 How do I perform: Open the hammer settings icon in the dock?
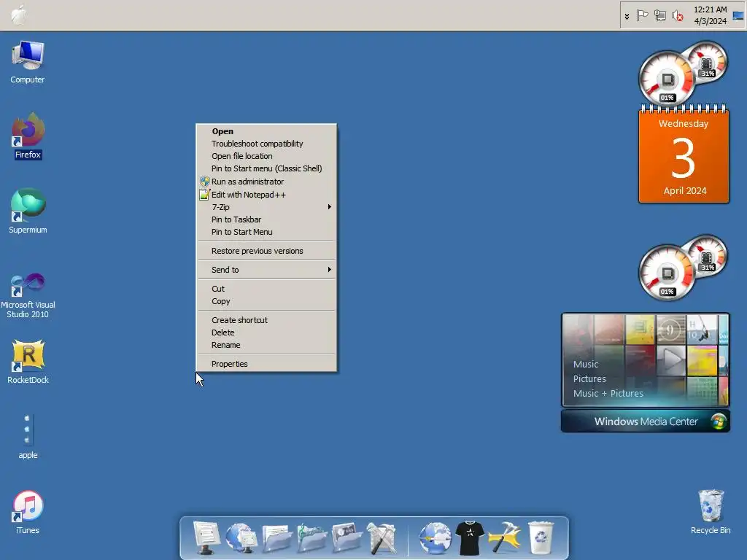point(505,538)
